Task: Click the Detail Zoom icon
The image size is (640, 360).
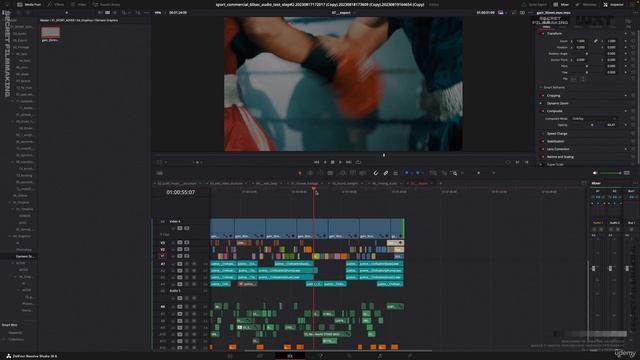Action: 444,173
